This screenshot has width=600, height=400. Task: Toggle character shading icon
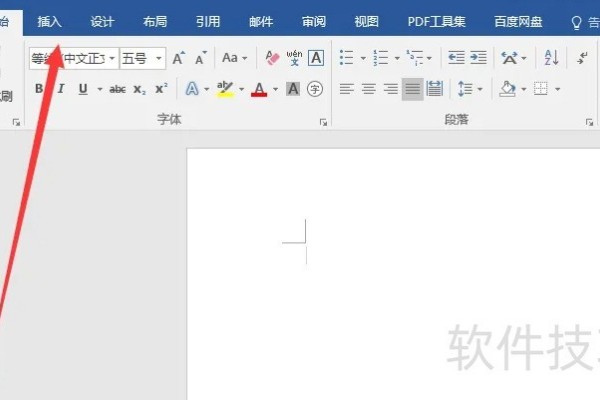(293, 89)
